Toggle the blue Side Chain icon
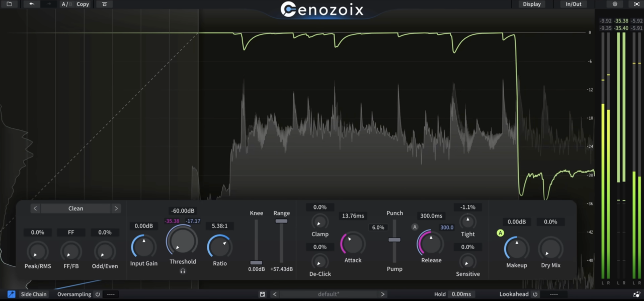This screenshot has width=644, height=301. [11, 294]
